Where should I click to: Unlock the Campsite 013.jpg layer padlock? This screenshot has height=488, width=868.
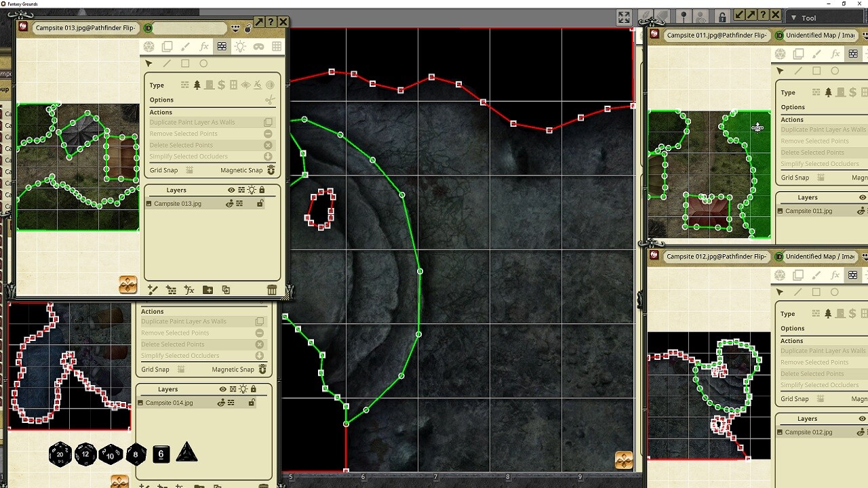pos(260,203)
